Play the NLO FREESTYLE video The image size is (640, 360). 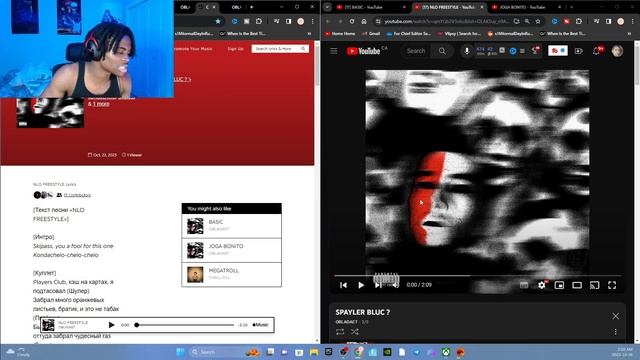click(361, 285)
